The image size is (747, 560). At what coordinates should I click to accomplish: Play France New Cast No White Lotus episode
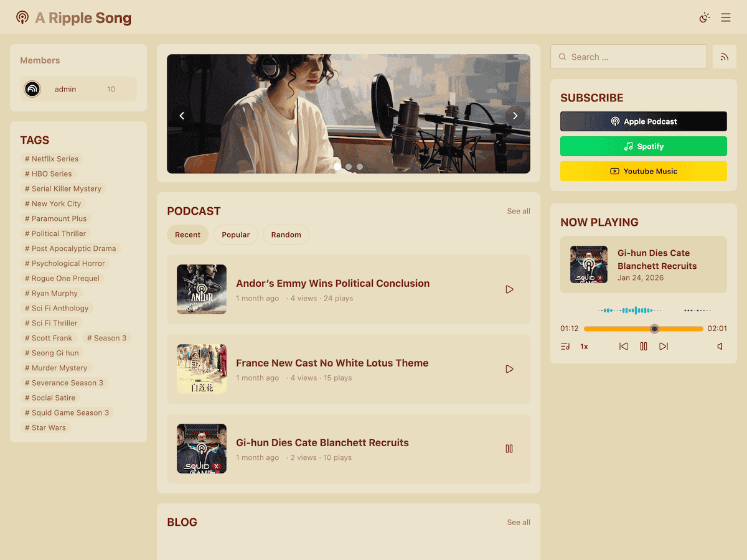pyautogui.click(x=509, y=369)
